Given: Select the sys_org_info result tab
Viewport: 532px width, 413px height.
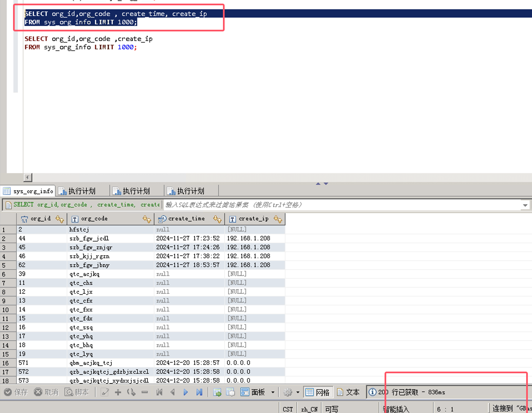Looking at the screenshot, I should 28,191.
